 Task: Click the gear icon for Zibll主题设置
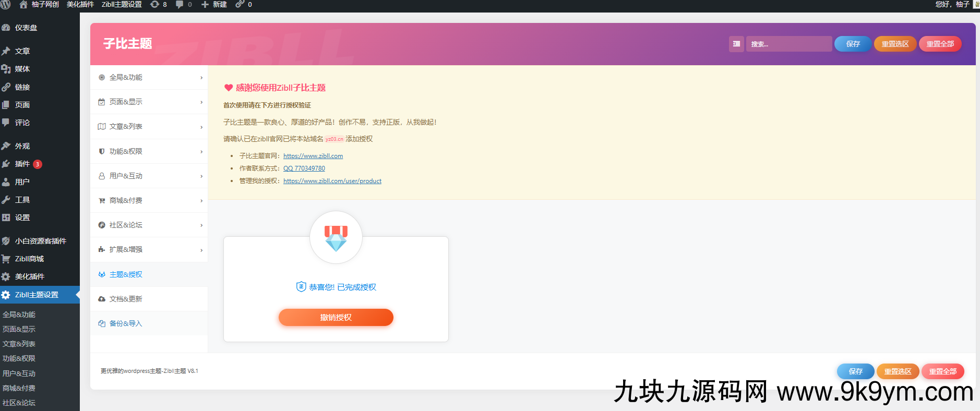point(6,295)
